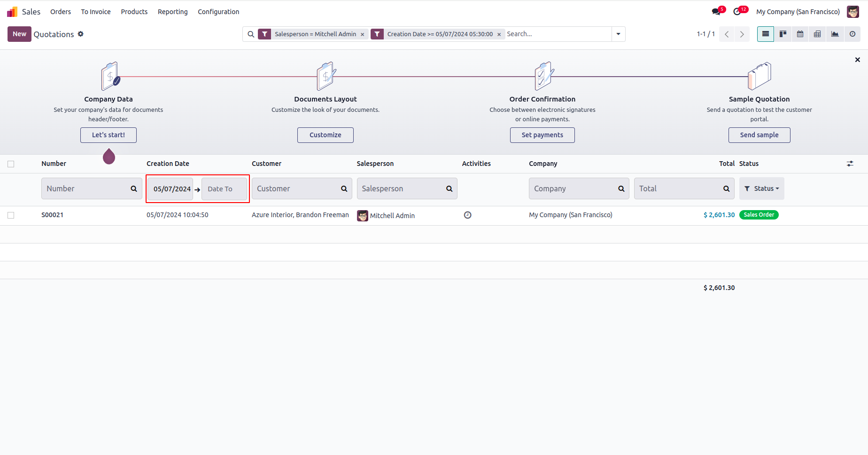Open the Sales app home icon
868x455 pixels.
(x=12, y=12)
